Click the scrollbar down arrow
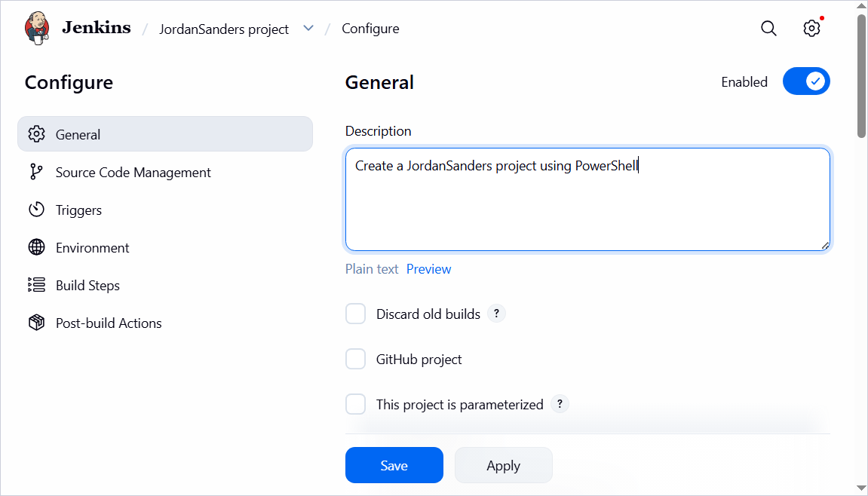Viewport: 868px width, 496px height. pyautogui.click(x=861, y=488)
